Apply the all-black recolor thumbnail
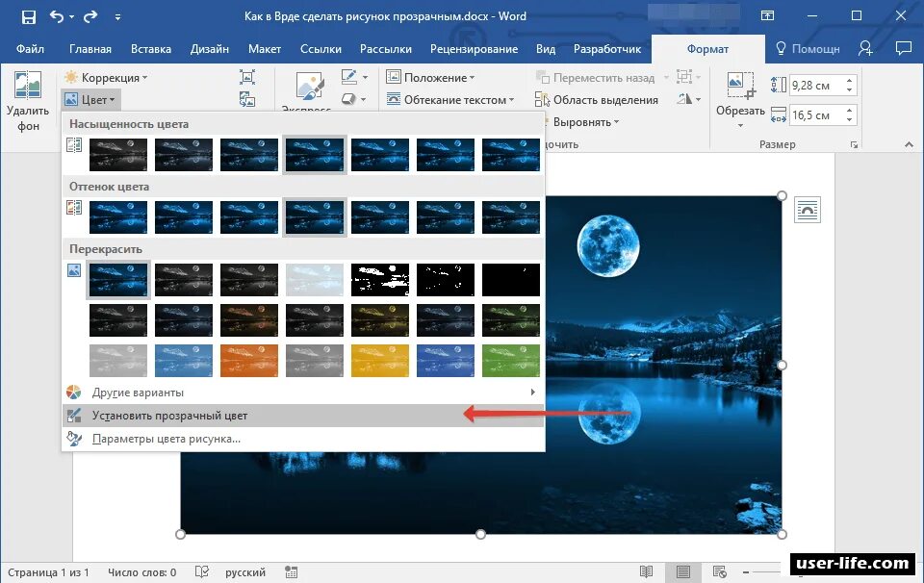Image resolution: width=924 pixels, height=583 pixels. pos(510,279)
